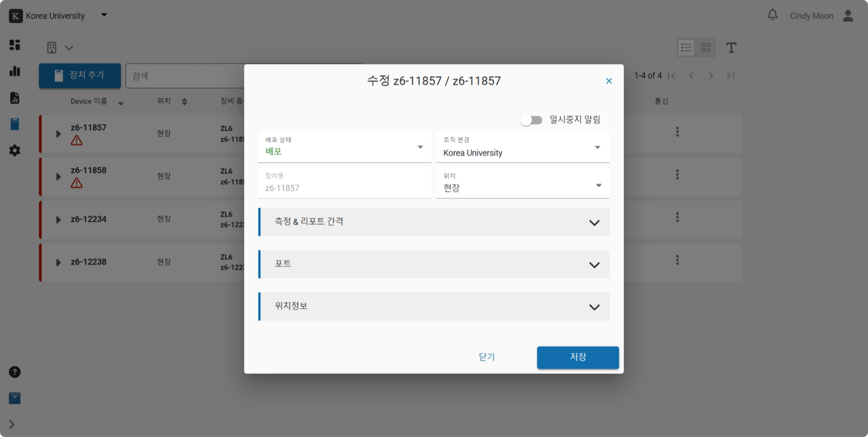Expand the 위치정보 section

(434, 307)
